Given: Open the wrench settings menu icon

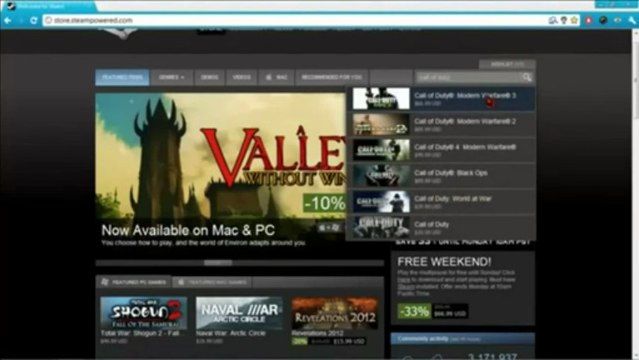Looking at the screenshot, I should tap(632, 20).
